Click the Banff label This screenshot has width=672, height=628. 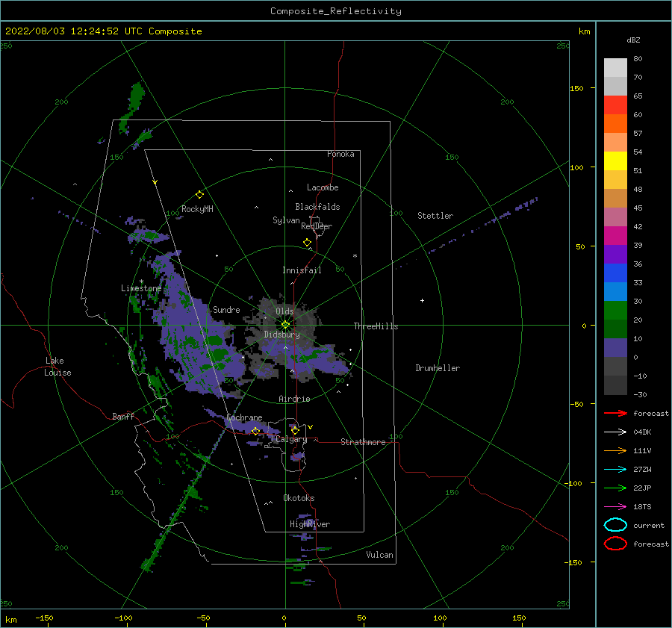point(123,416)
